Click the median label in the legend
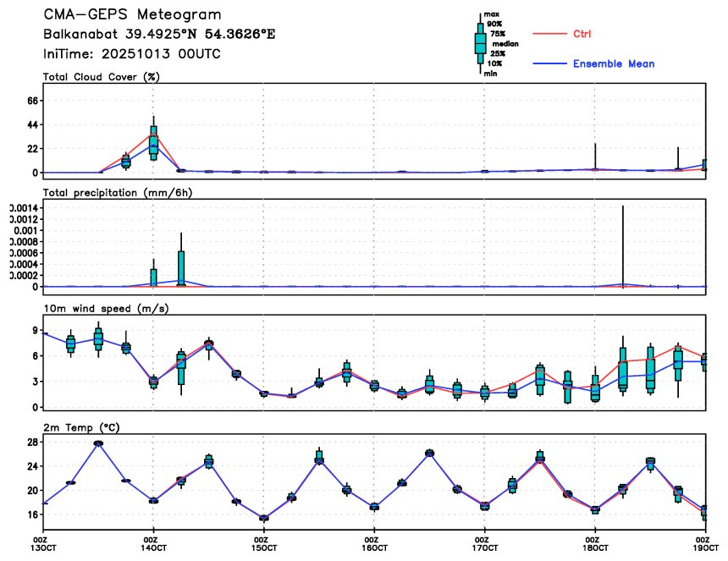The width and height of the screenshot is (728, 561). tap(505, 42)
